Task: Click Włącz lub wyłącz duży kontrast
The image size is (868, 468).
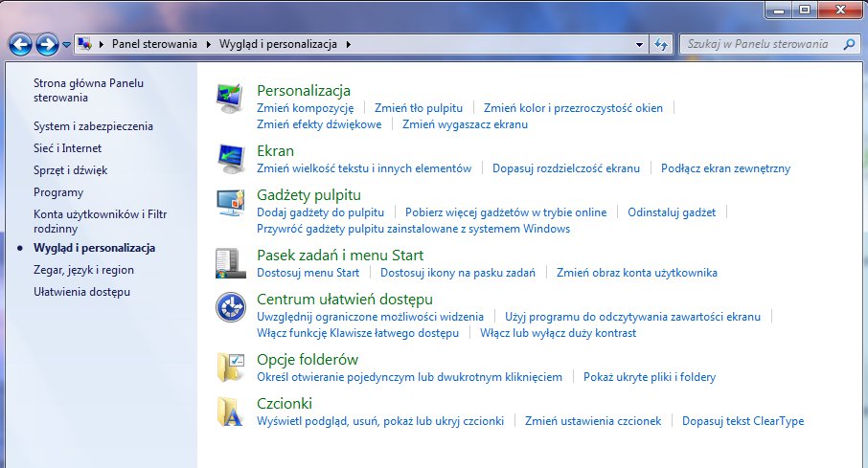Action: pyautogui.click(x=558, y=333)
